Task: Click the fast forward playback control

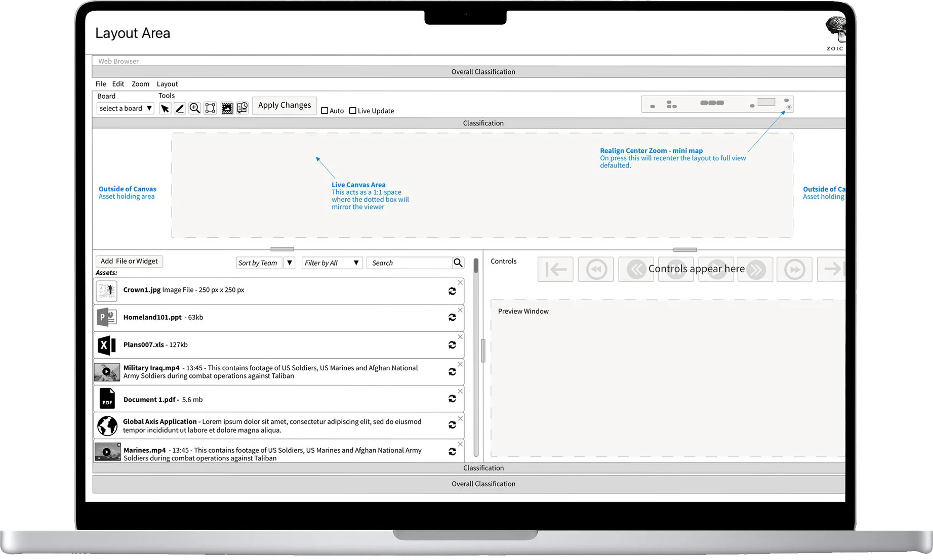Action: pyautogui.click(x=795, y=269)
